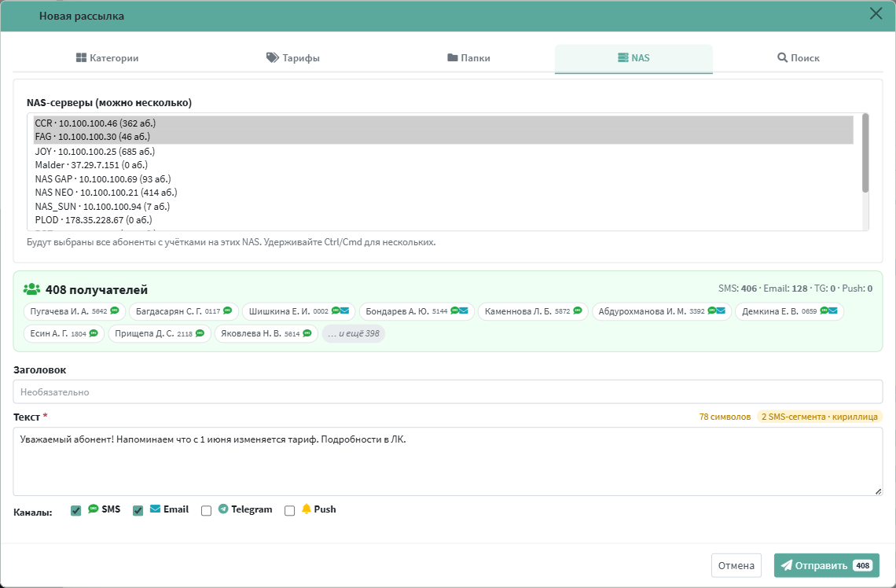Image resolution: width=896 pixels, height=588 pixels.
Task: Switch to the Категории tab
Action: [108, 57]
